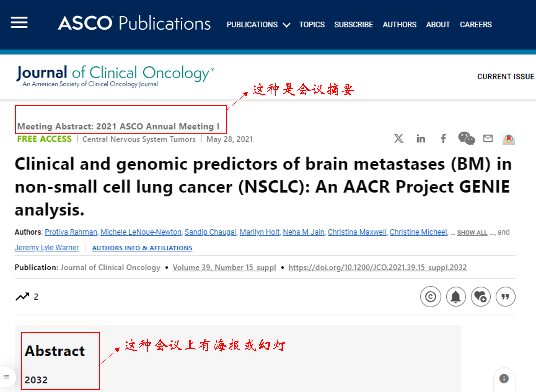Open the CAREERS navigation item
Screen dimensions: 536x392
pyautogui.click(x=476, y=25)
